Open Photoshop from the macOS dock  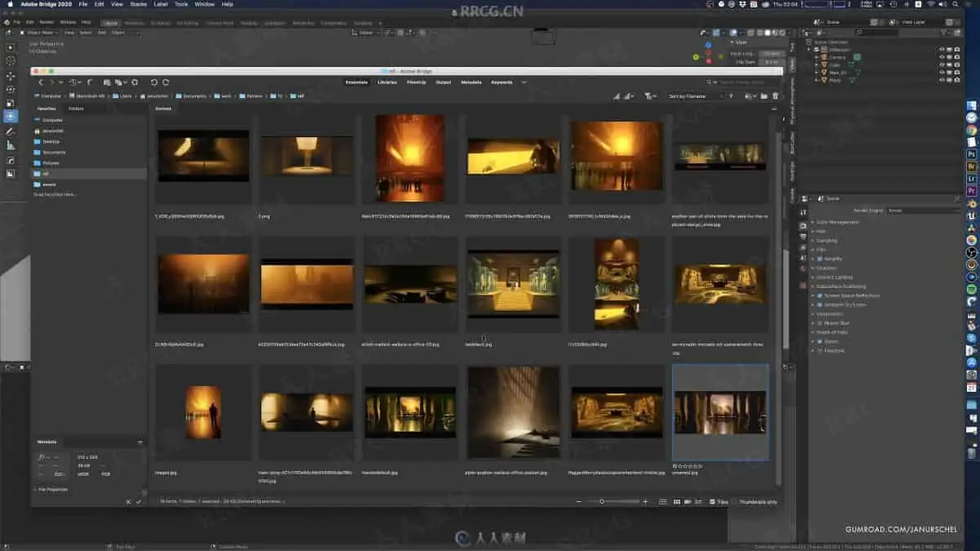pyautogui.click(x=972, y=153)
